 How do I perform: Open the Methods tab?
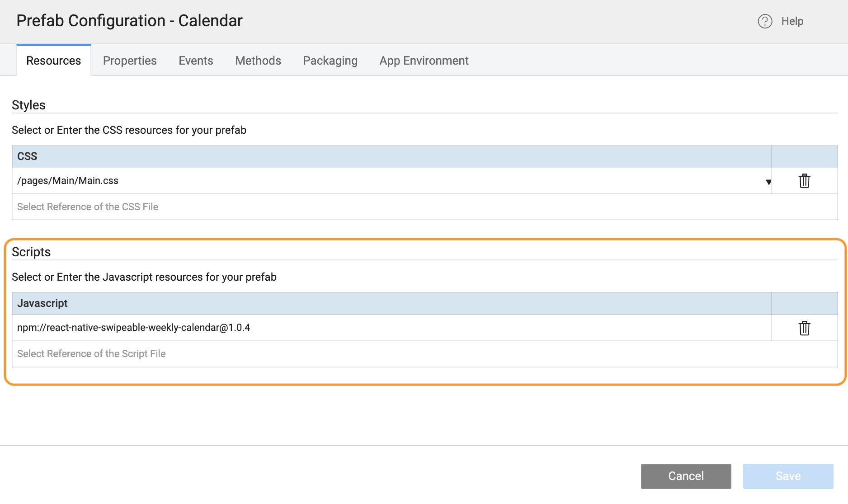pyautogui.click(x=258, y=60)
